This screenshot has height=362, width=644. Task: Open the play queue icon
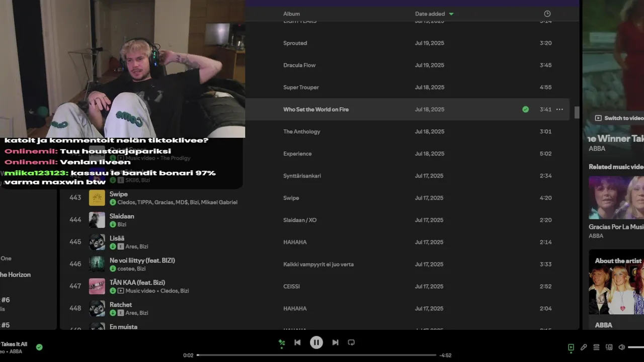[596, 347]
